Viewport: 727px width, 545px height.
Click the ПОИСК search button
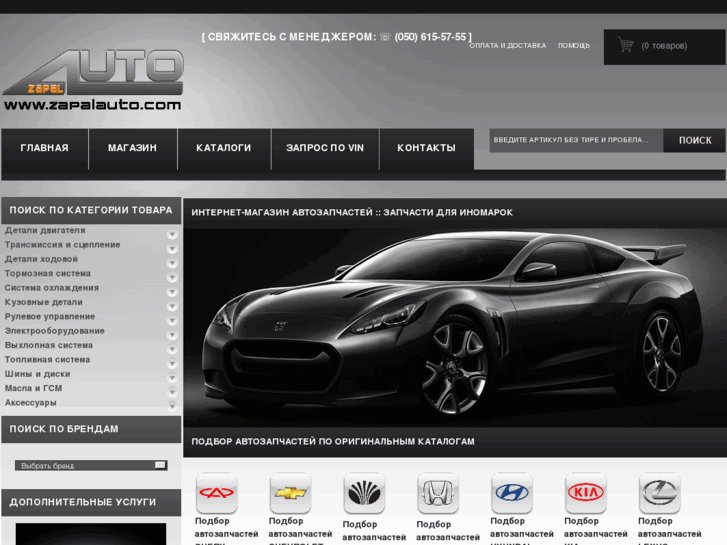(x=695, y=141)
